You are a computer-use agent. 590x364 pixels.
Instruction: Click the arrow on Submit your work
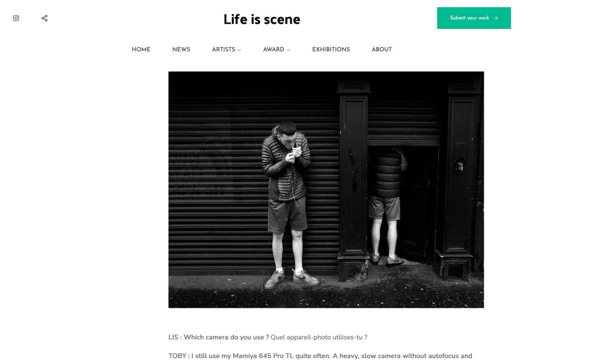[x=496, y=18]
